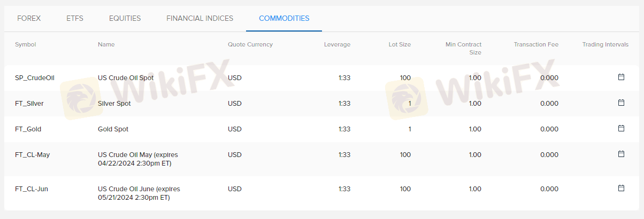644x219 pixels.
Task: Open the EQUITIES tab
Action: 125,18
